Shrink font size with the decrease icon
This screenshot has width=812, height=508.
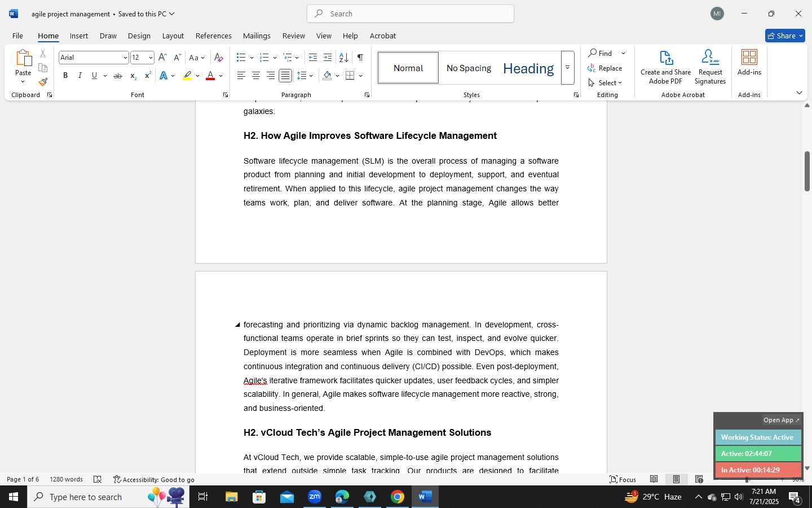(177, 58)
